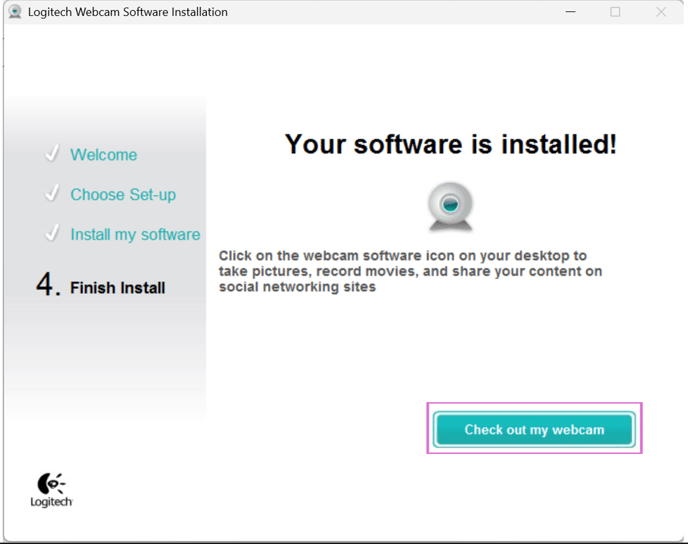This screenshot has width=688, height=544.
Task: Click the Check out my webcam button
Action: (x=534, y=430)
